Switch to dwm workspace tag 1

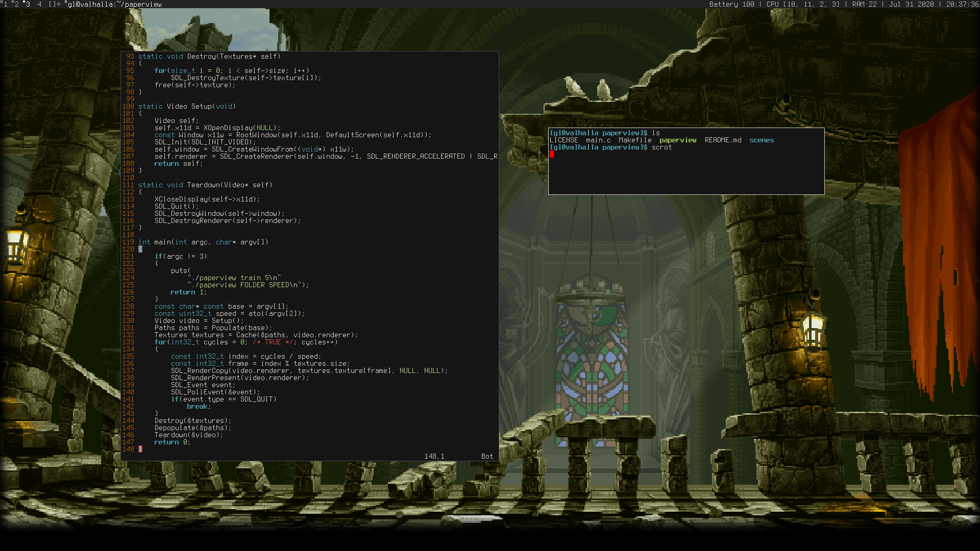pos(5,4)
